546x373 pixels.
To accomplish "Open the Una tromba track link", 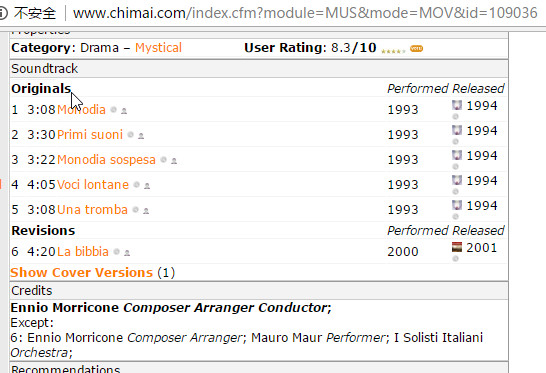I will [x=92, y=210].
